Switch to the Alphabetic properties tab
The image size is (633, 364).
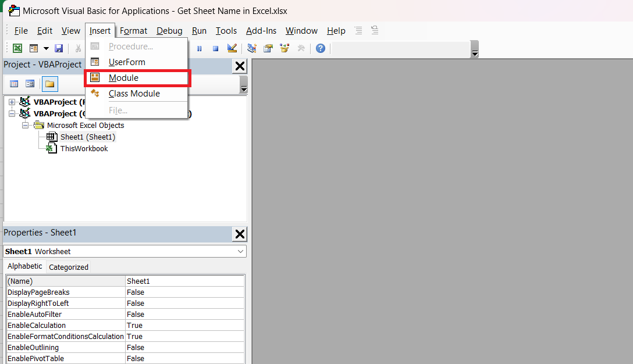point(24,266)
